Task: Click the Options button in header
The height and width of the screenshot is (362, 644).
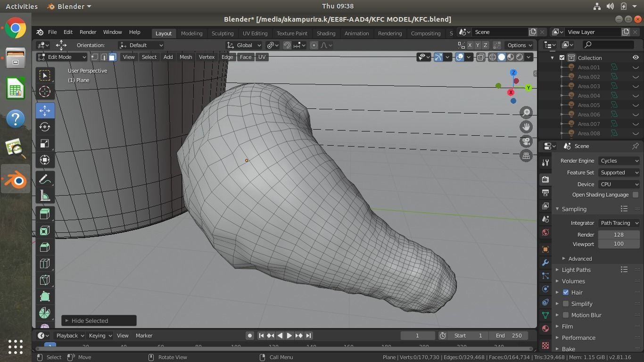Action: click(520, 45)
